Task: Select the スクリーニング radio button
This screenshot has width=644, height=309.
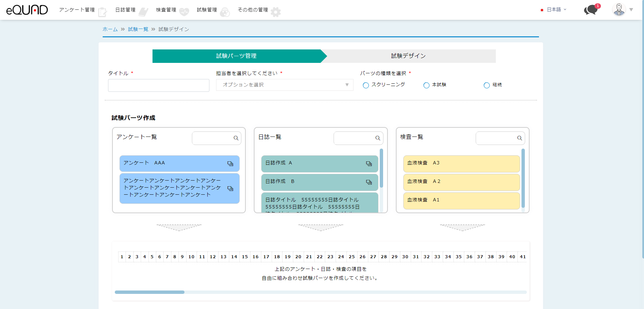Action: (366, 85)
